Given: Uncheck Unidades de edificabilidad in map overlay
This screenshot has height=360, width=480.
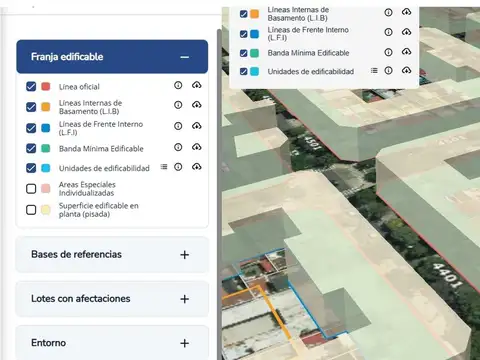Looking at the screenshot, I should [x=244, y=71].
